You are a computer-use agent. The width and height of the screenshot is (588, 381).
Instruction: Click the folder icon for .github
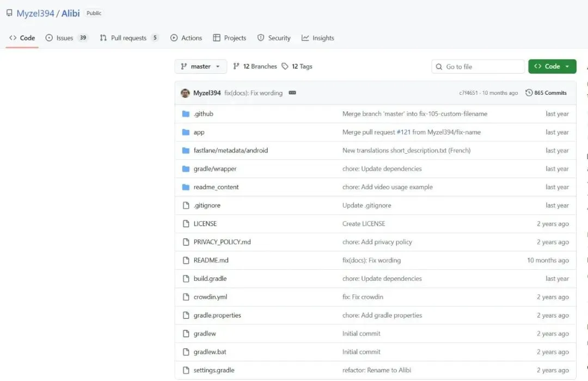pos(186,114)
